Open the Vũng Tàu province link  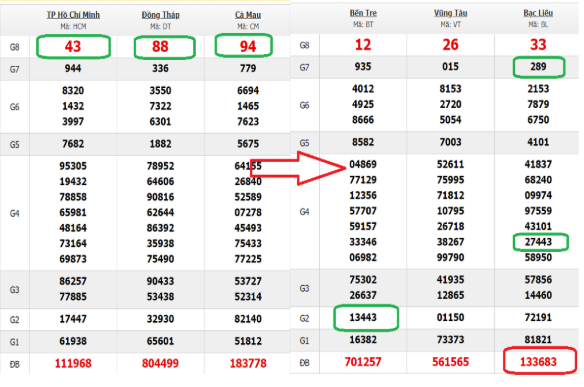pyautogui.click(x=451, y=13)
